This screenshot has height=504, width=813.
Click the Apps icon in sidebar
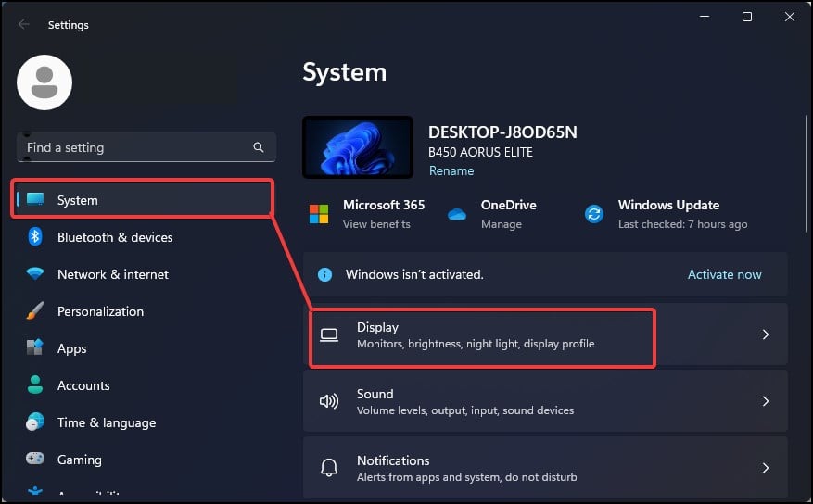point(35,347)
